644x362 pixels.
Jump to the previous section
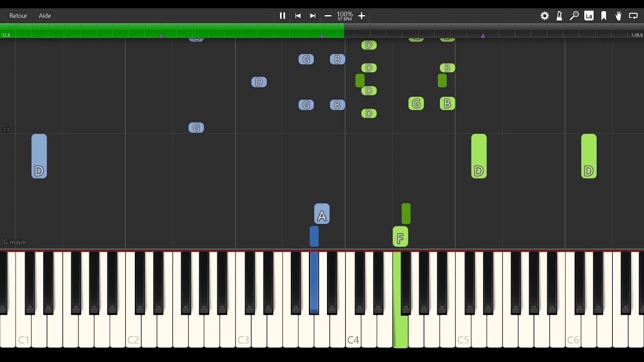[x=298, y=16]
